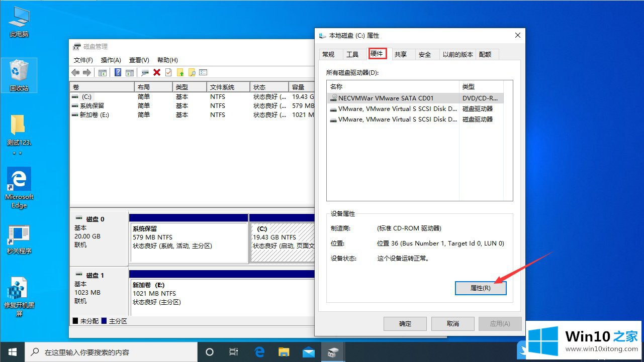Open File Explorer from the taskbar
This screenshot has width=644, height=362.
point(284,352)
